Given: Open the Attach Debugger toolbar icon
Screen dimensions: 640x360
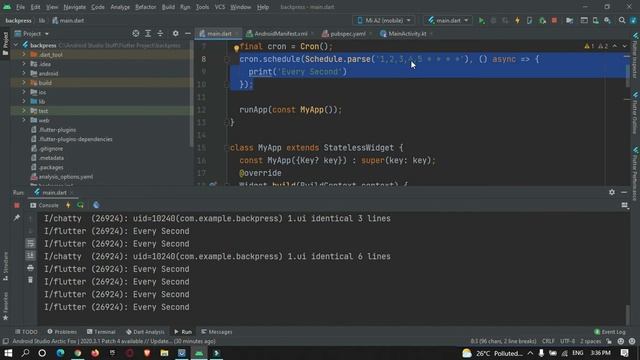Looking at the screenshot, I should tap(542, 20).
